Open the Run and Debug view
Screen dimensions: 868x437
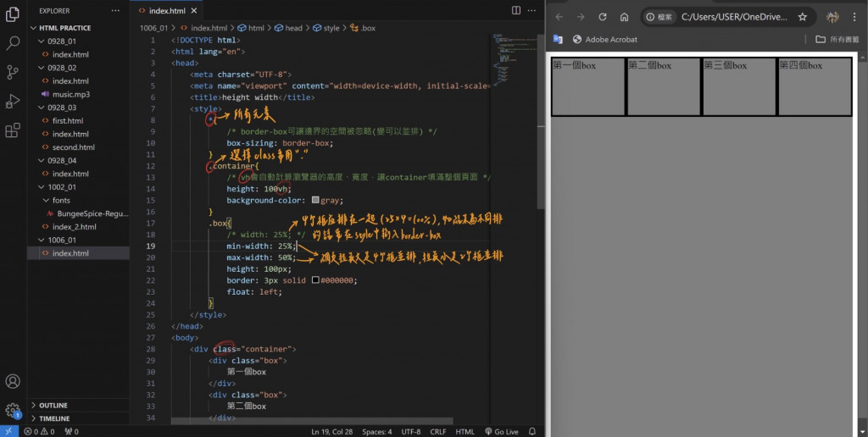13,101
